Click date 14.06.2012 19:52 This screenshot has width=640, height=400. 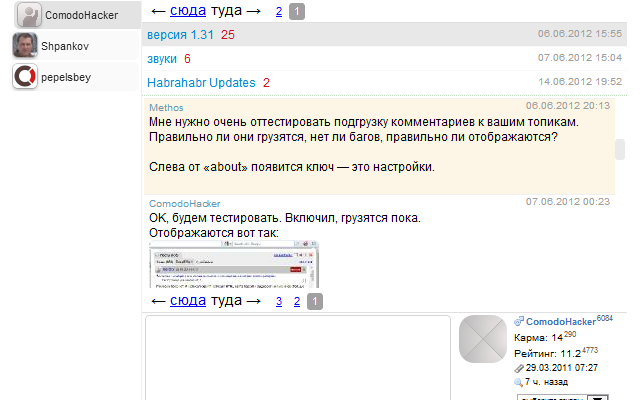click(x=580, y=82)
